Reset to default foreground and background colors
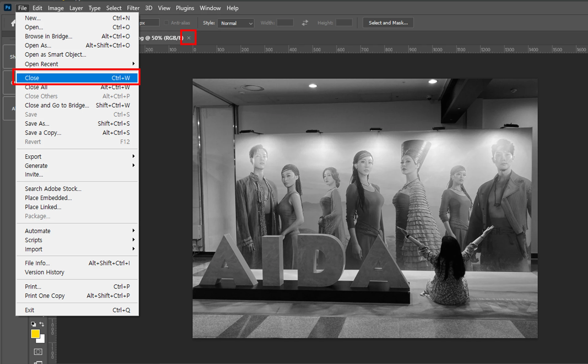This screenshot has height=364, width=588. 33,324
